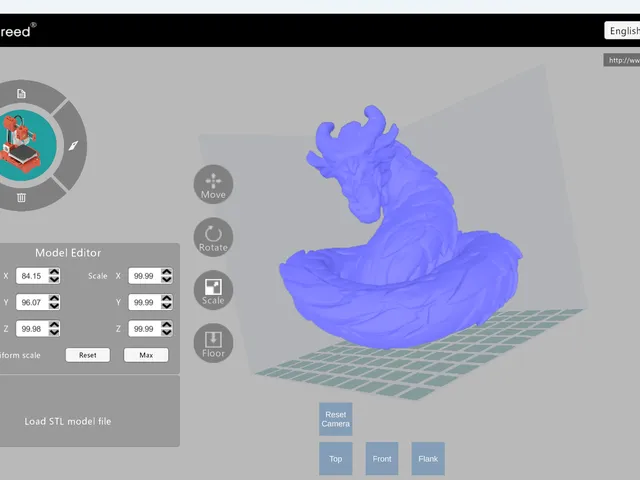Decrease Scale X with down arrow
This screenshot has height=480, width=640.
pyautogui.click(x=167, y=280)
